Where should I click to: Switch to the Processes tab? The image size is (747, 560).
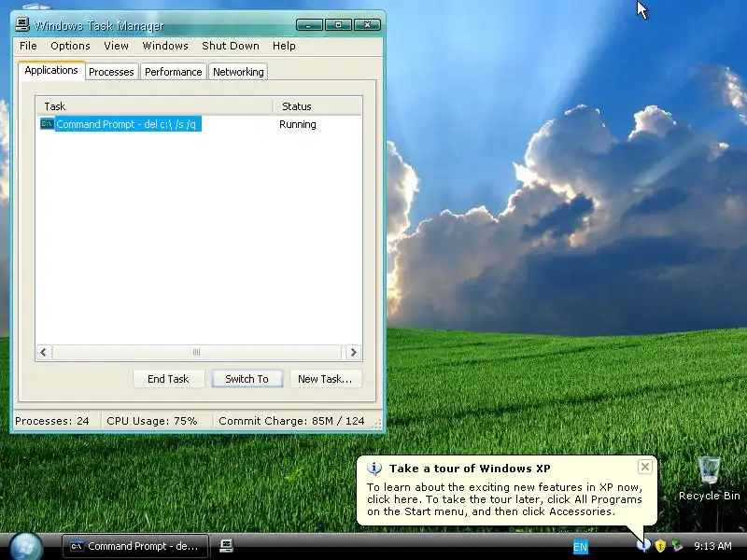click(x=111, y=72)
